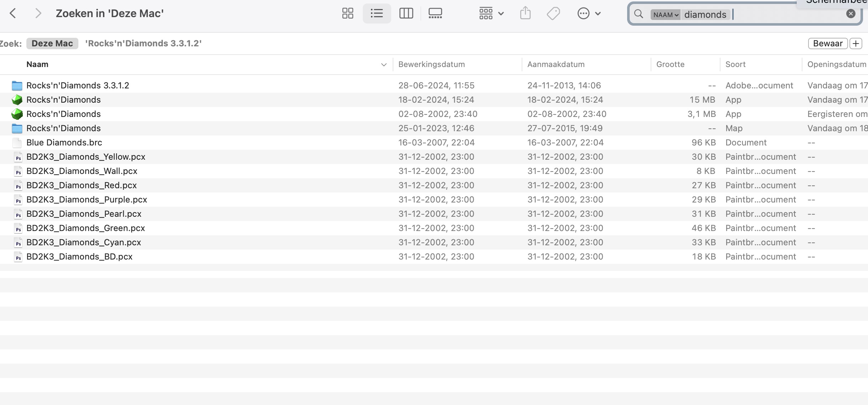Screen dimensions: 868x405
Task: Select BD2K3_Diamonds_Pearl.pcx file name
Action: (84, 214)
